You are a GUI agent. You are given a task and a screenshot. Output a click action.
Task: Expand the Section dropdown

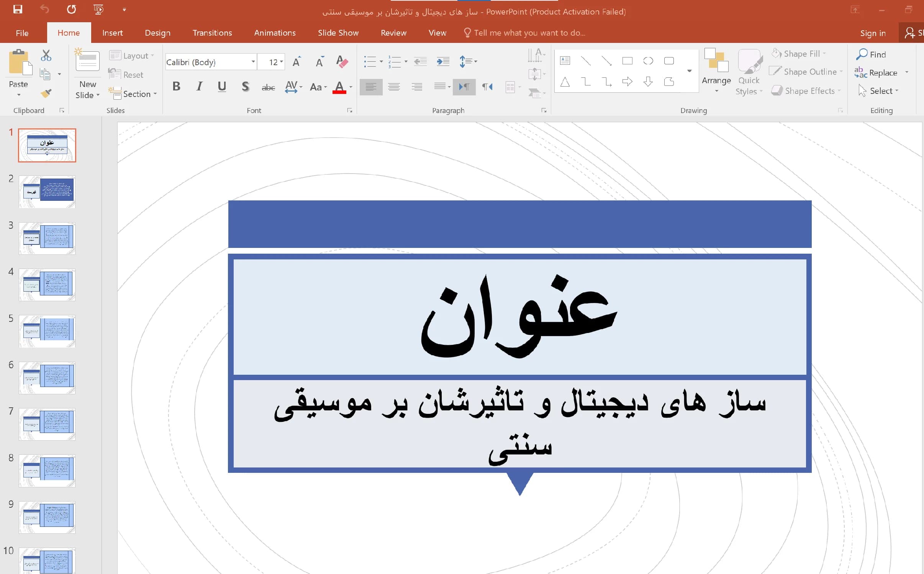point(133,94)
